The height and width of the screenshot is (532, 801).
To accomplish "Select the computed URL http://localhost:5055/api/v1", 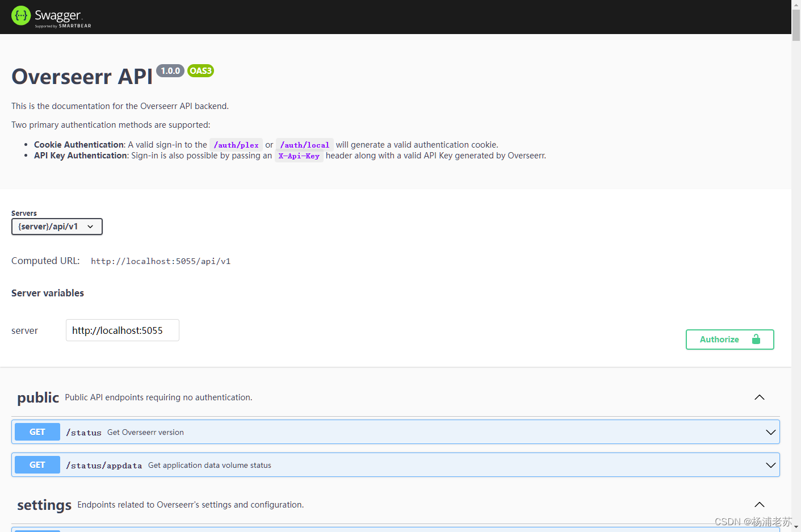I will [161, 261].
